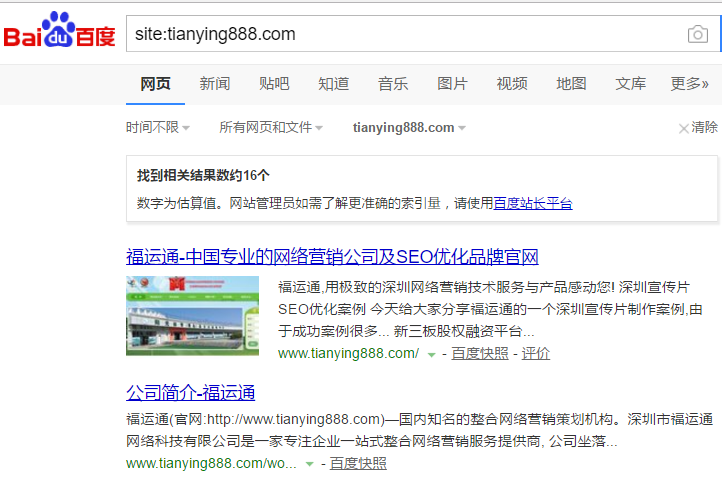Open camera image search icon
The height and width of the screenshot is (480, 722).
click(698, 34)
